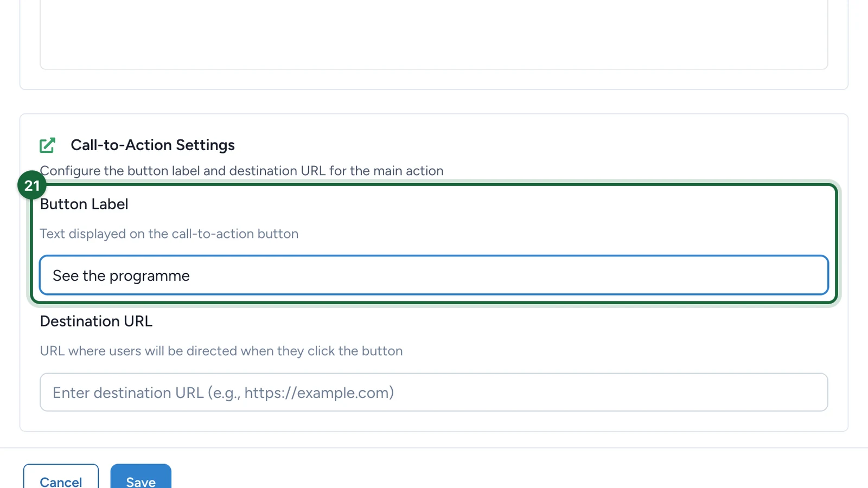Click the 'URL where users will be directed' hint

click(221, 351)
